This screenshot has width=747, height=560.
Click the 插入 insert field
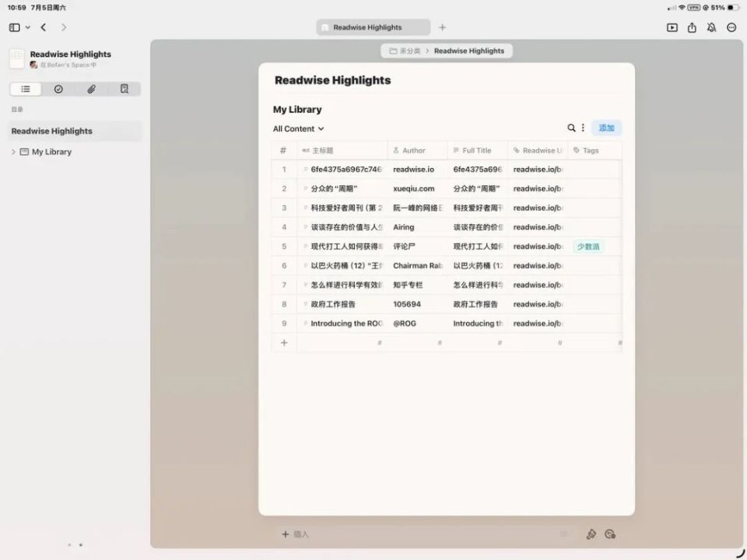pyautogui.click(x=419, y=534)
